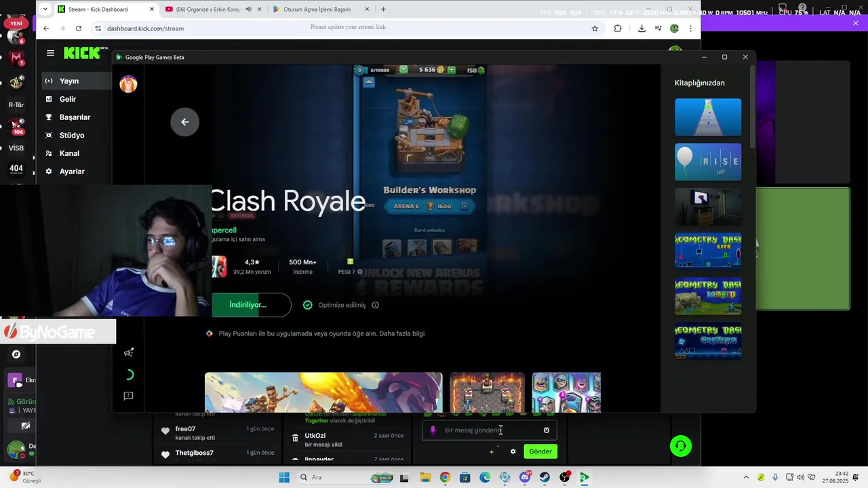Open Chrome downloads icon
This screenshot has height=488, width=868.
[642, 28]
